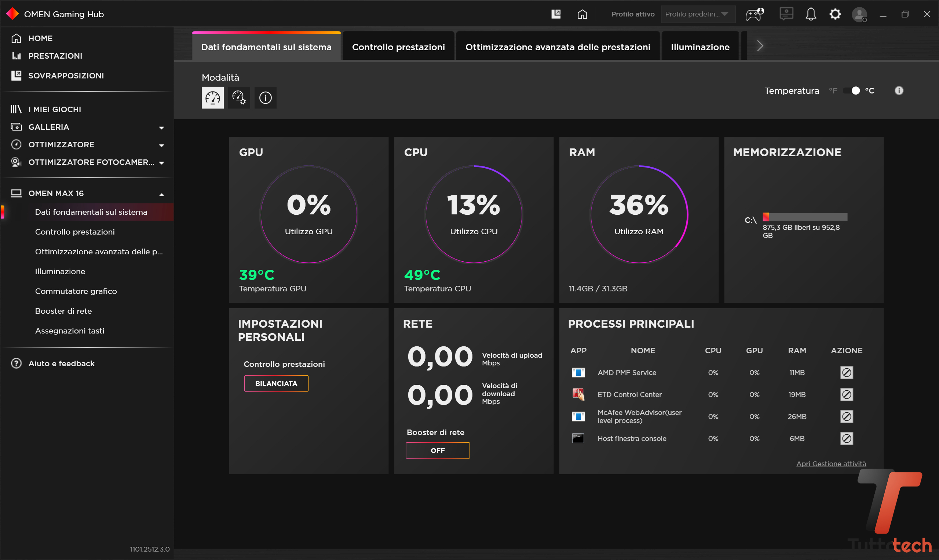Select the performance gauge mode icon

click(213, 98)
